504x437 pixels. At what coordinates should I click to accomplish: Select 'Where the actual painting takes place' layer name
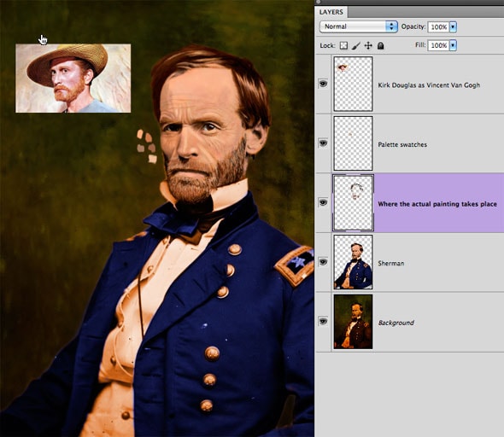click(437, 204)
